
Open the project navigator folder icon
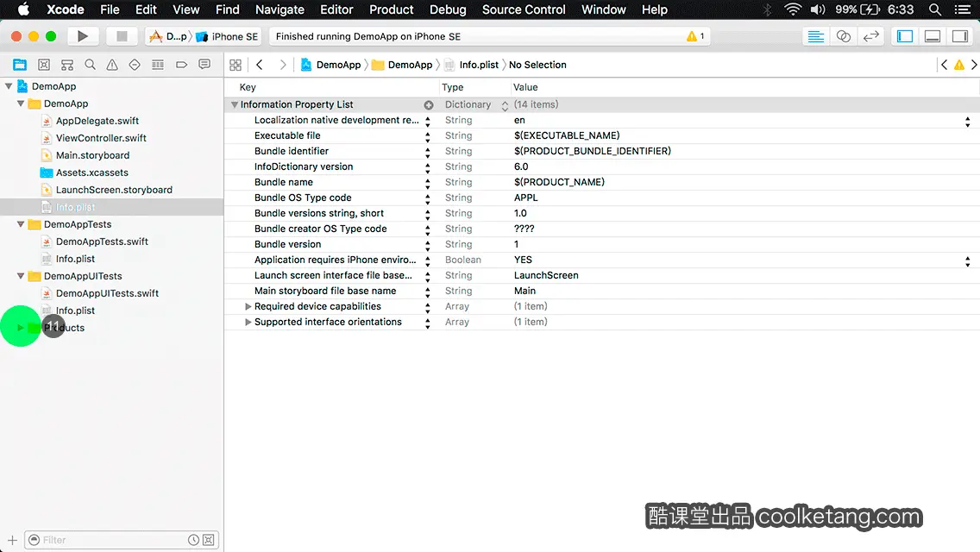tap(20, 65)
